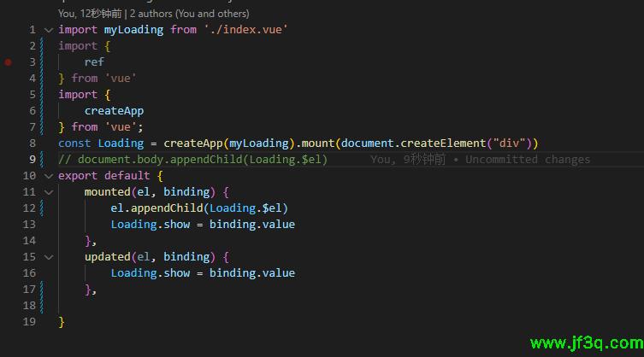Fold the mounted function at line 11
This screenshot has width=644, height=357.
pos(49,192)
